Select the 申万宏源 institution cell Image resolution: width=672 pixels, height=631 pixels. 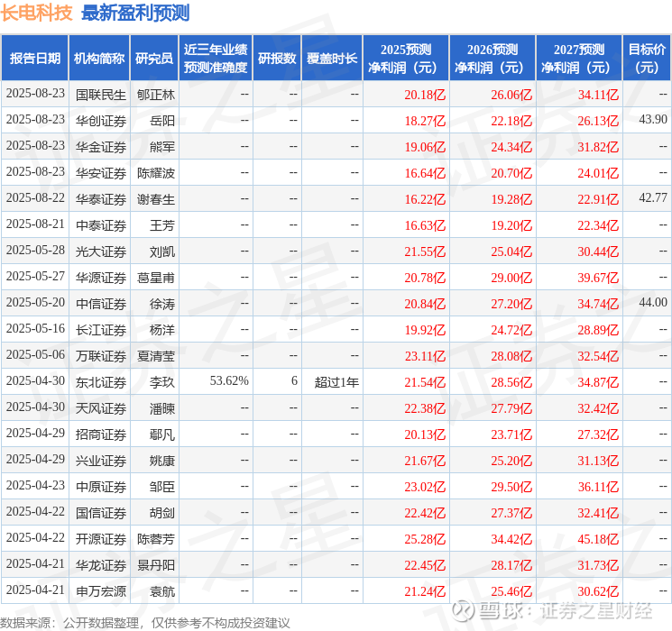tap(101, 591)
